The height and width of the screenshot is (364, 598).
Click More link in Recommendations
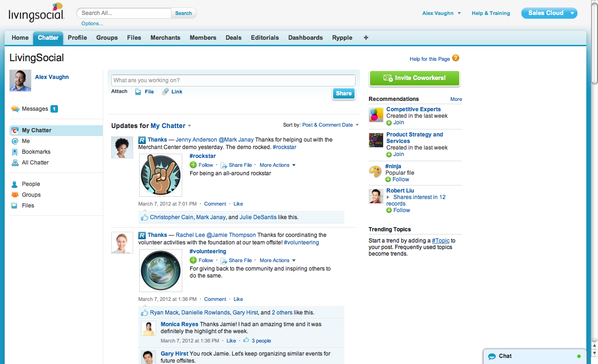coord(456,99)
